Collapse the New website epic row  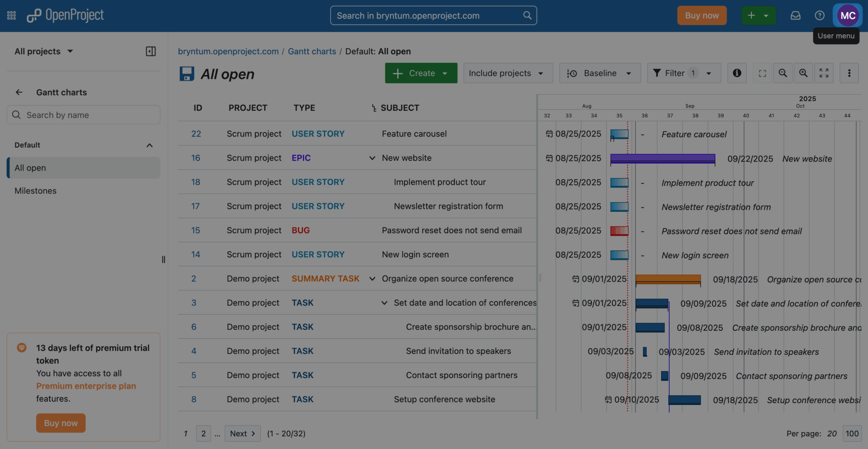[372, 158]
